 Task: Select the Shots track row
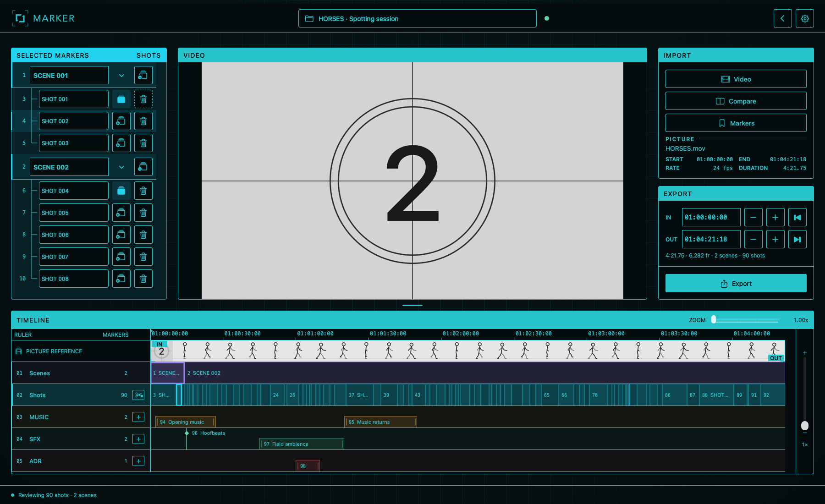tap(81, 395)
